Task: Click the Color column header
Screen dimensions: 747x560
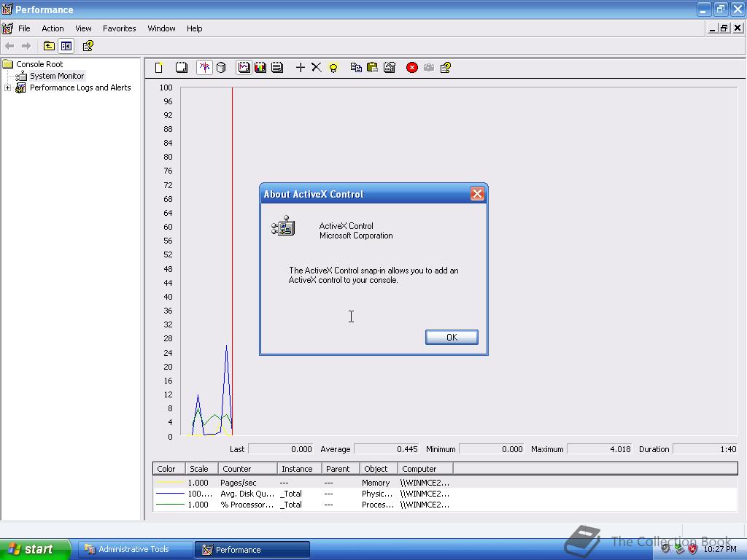Action: [169, 469]
